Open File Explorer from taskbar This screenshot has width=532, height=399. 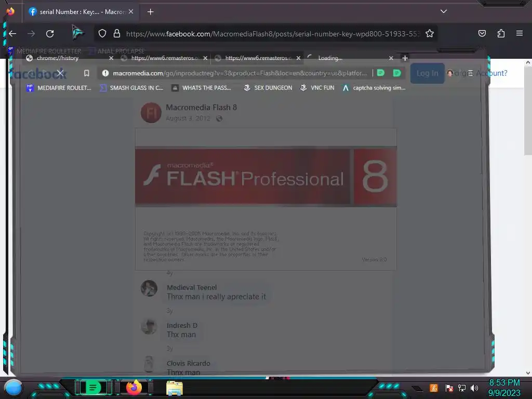(175, 388)
